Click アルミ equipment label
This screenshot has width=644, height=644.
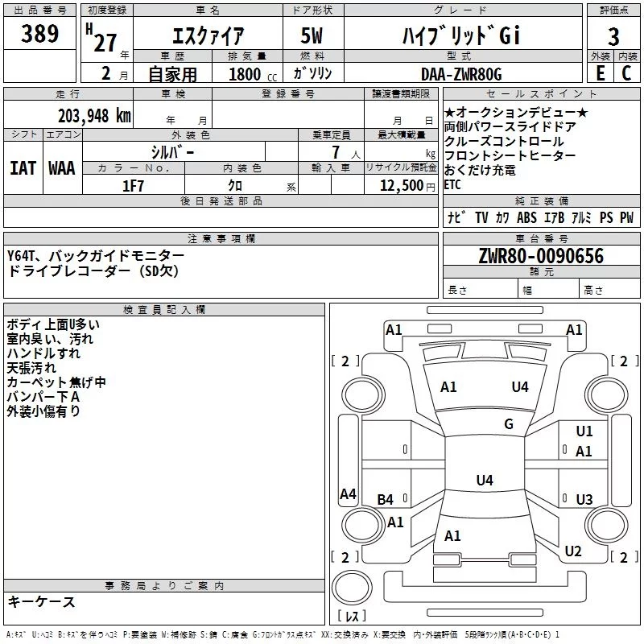[581, 217]
